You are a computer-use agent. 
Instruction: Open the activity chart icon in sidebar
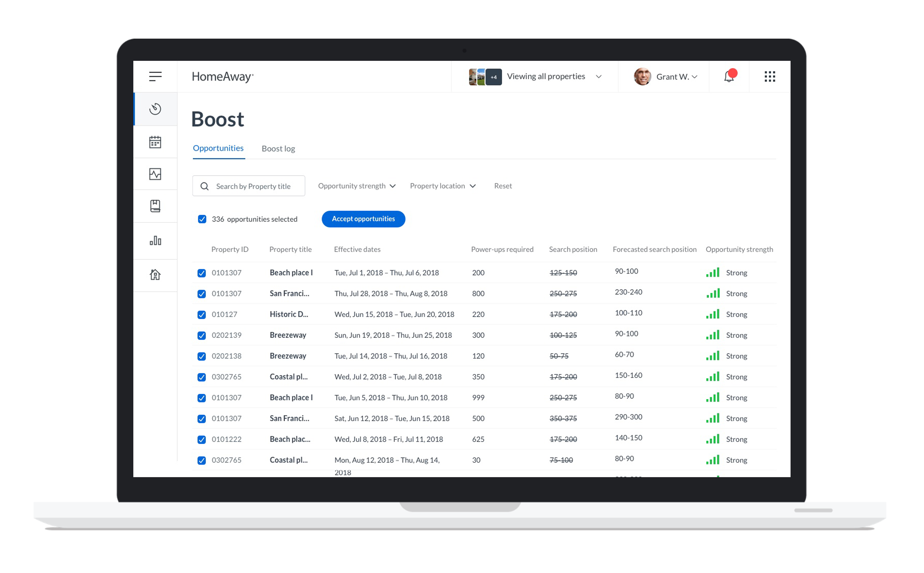tap(155, 174)
